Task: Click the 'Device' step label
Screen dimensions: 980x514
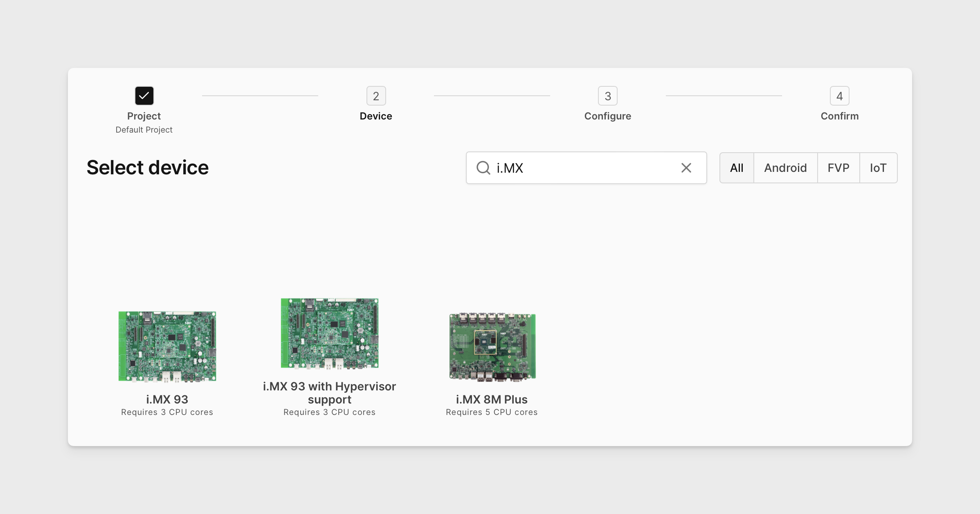Action: 376,116
